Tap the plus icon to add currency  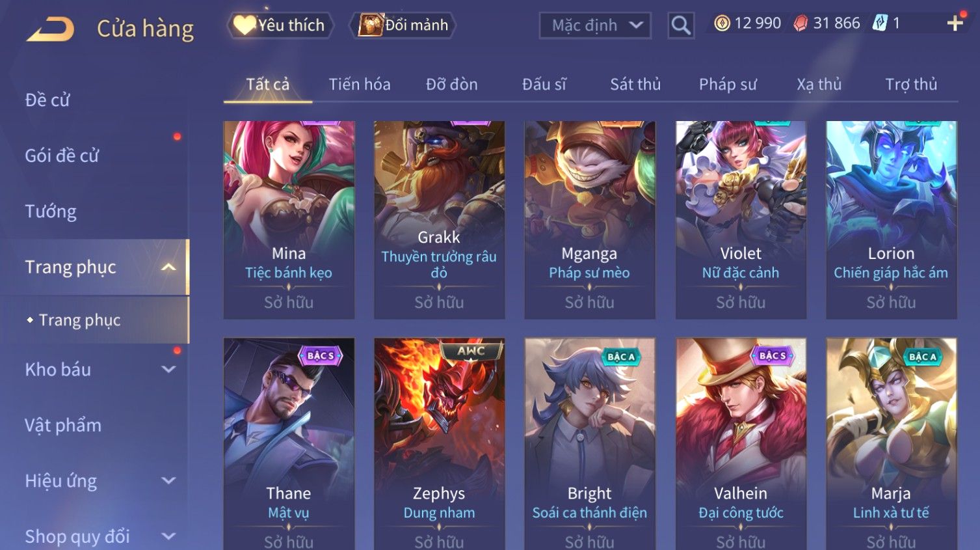click(x=955, y=24)
